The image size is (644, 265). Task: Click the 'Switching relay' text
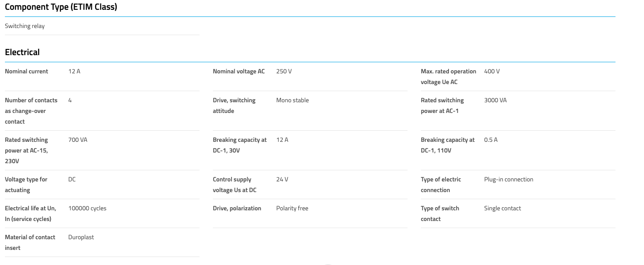[25, 26]
